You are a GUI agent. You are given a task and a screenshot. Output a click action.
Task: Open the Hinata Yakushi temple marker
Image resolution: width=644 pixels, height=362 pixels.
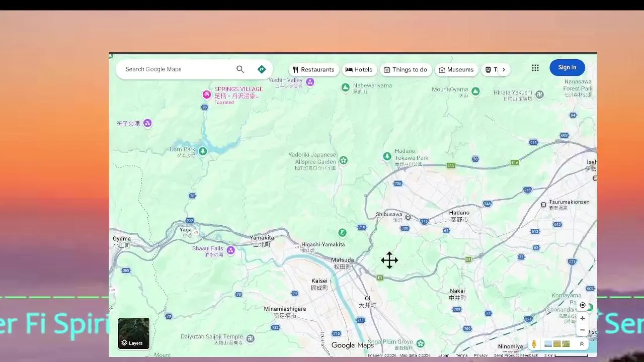click(539, 94)
